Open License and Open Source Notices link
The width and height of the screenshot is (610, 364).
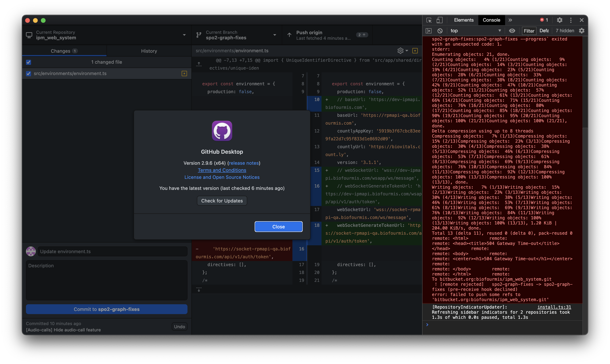pos(222,177)
